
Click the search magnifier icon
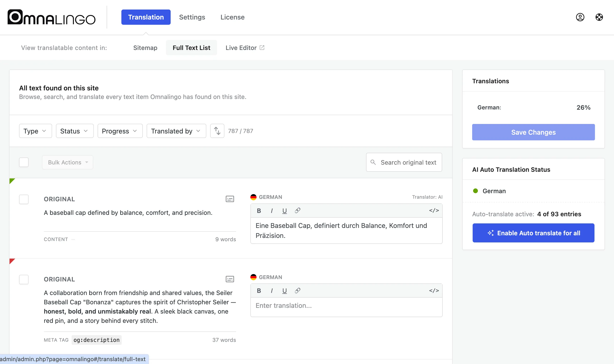click(x=373, y=162)
